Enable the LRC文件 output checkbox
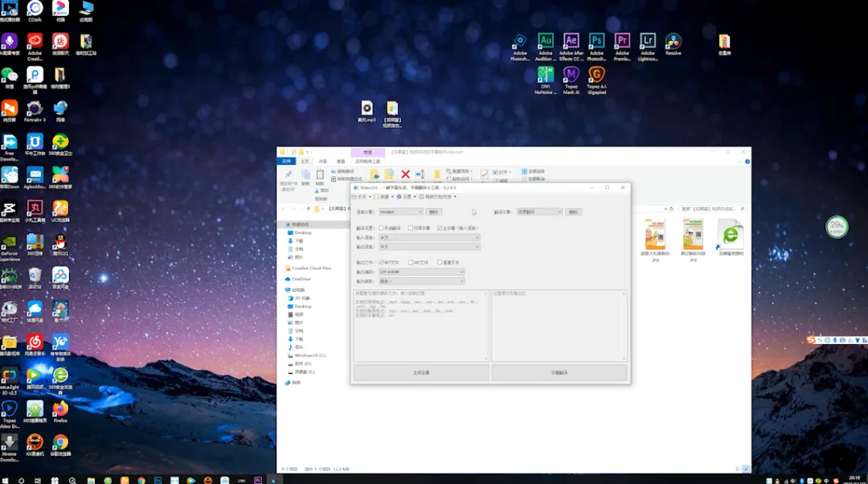This screenshot has height=484, width=868. point(410,262)
